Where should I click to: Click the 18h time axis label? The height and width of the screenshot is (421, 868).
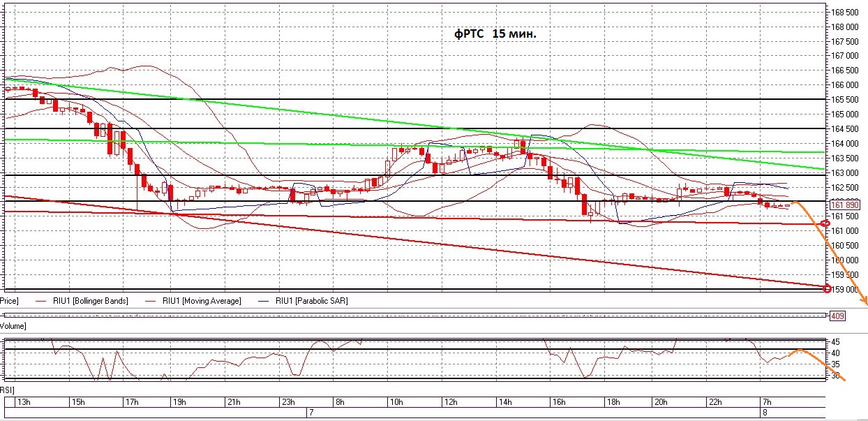612,402
